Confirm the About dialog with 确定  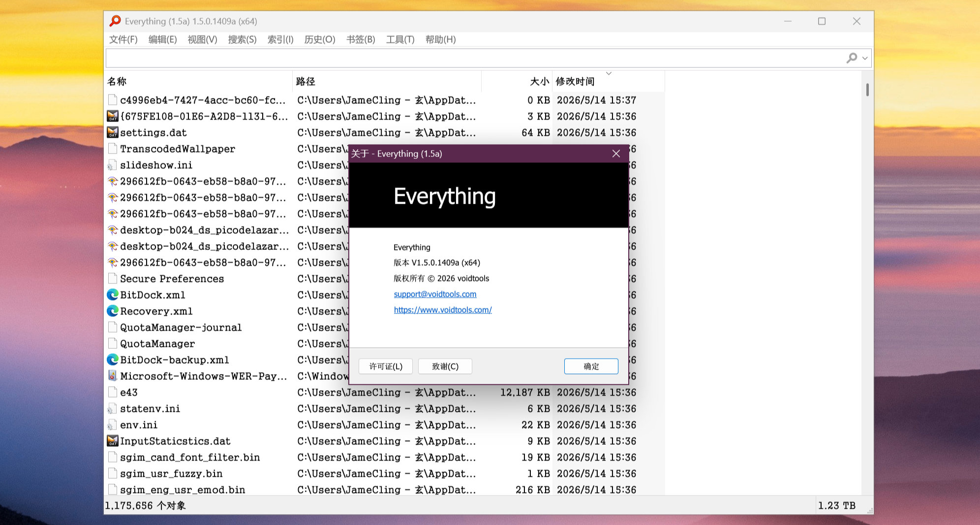pos(591,366)
